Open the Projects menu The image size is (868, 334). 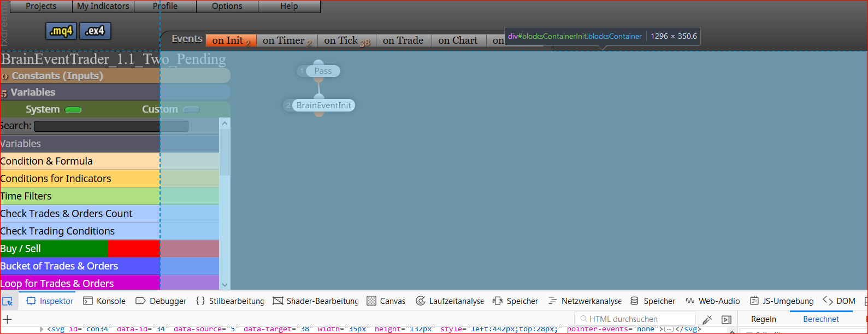tap(41, 6)
